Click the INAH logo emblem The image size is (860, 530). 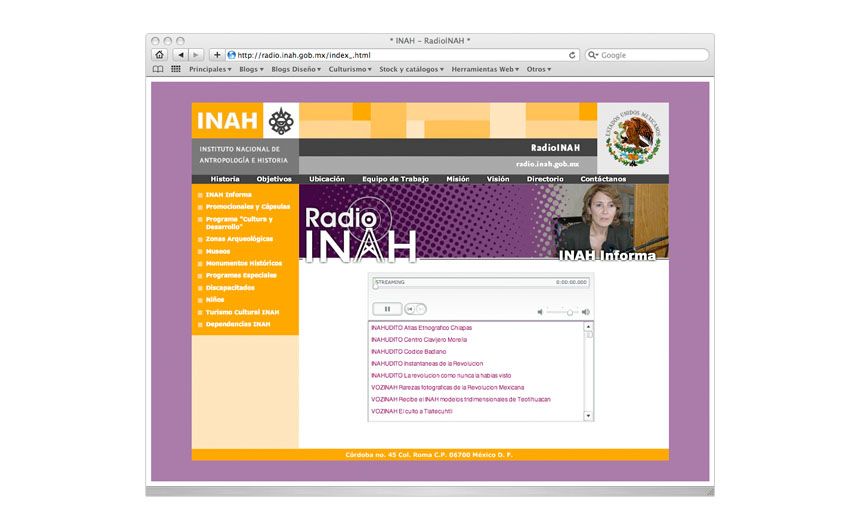(281, 121)
